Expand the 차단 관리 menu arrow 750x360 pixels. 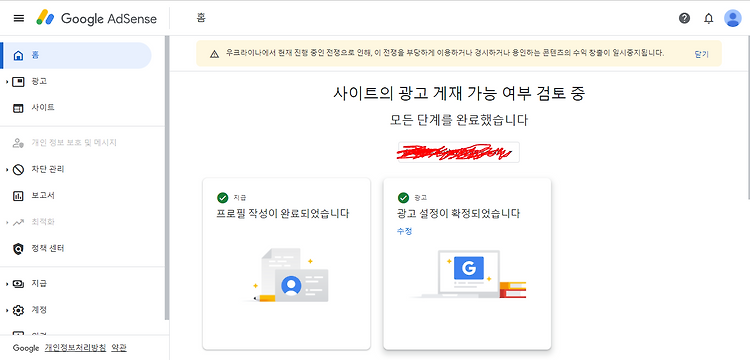(x=7, y=170)
